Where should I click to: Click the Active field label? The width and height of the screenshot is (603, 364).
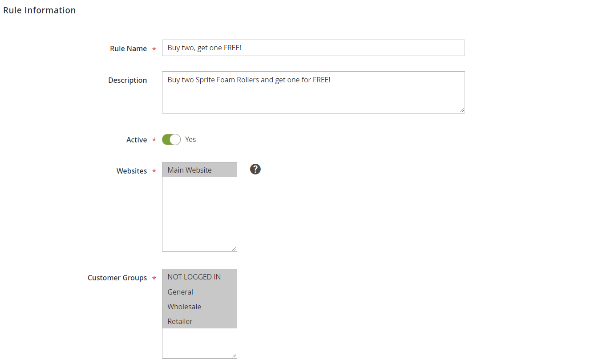[137, 140]
